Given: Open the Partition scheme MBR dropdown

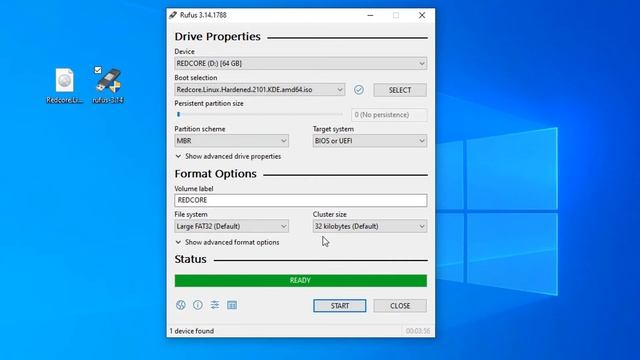Looking at the screenshot, I should point(231,141).
